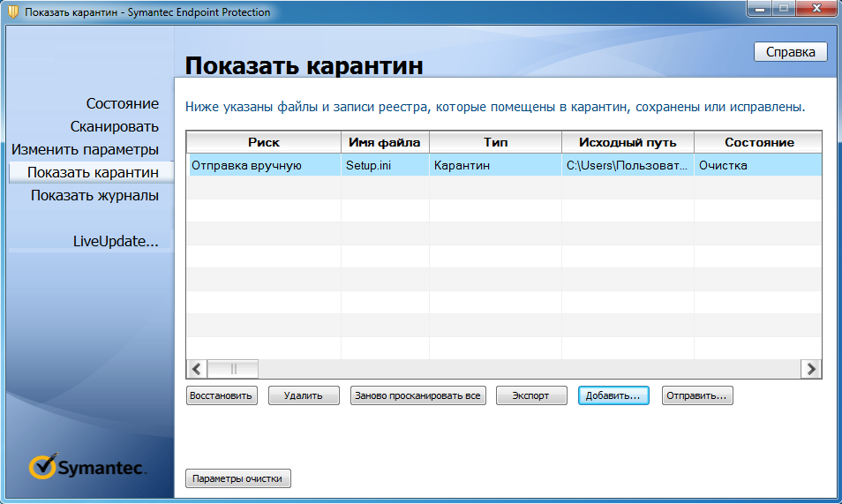Click the C:\Users\Пользоват... path cell
Viewport: 842px width, 504px height.
pos(628,165)
